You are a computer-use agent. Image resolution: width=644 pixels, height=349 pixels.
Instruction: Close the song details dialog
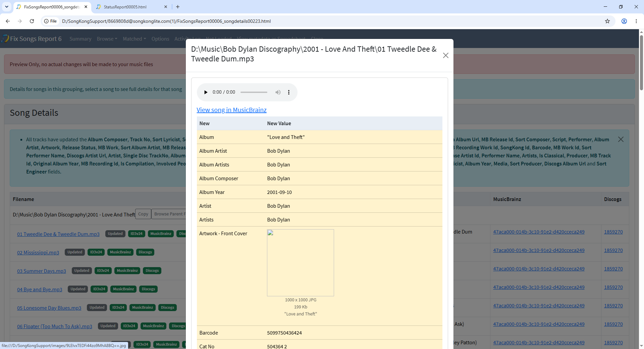445,55
